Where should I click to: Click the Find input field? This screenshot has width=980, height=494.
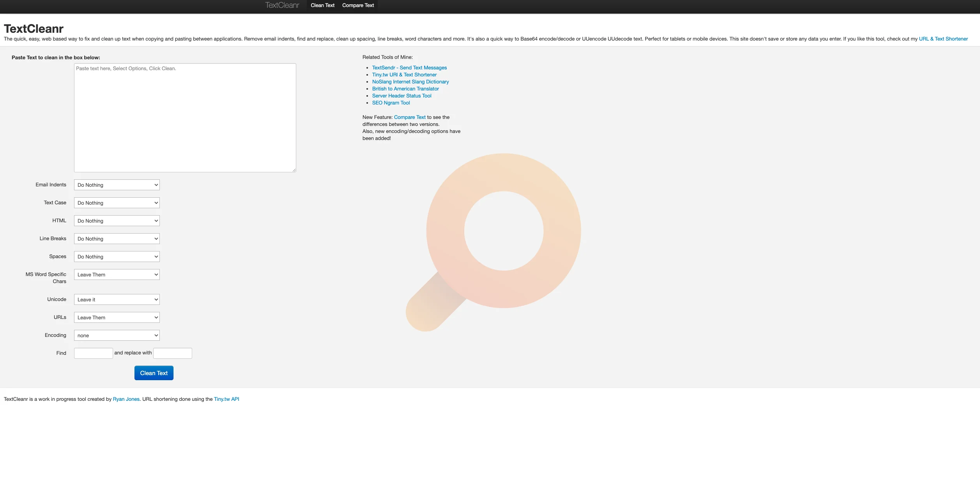[x=93, y=353]
